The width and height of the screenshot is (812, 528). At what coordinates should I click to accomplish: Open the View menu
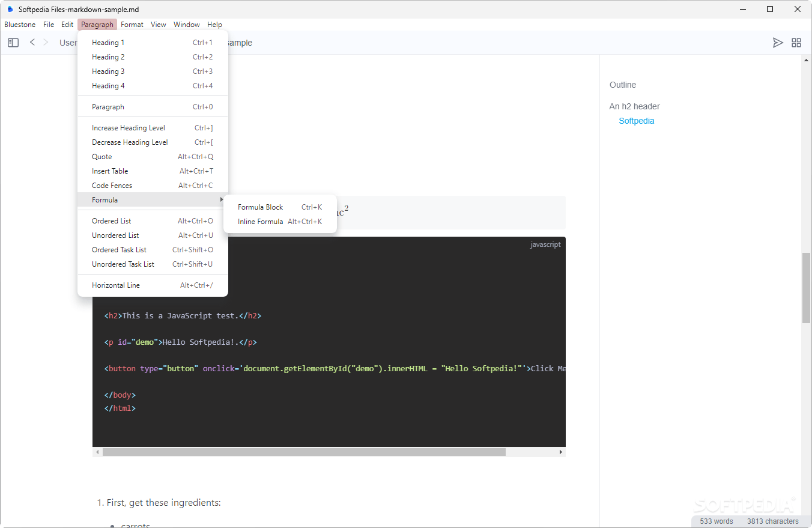click(159, 25)
